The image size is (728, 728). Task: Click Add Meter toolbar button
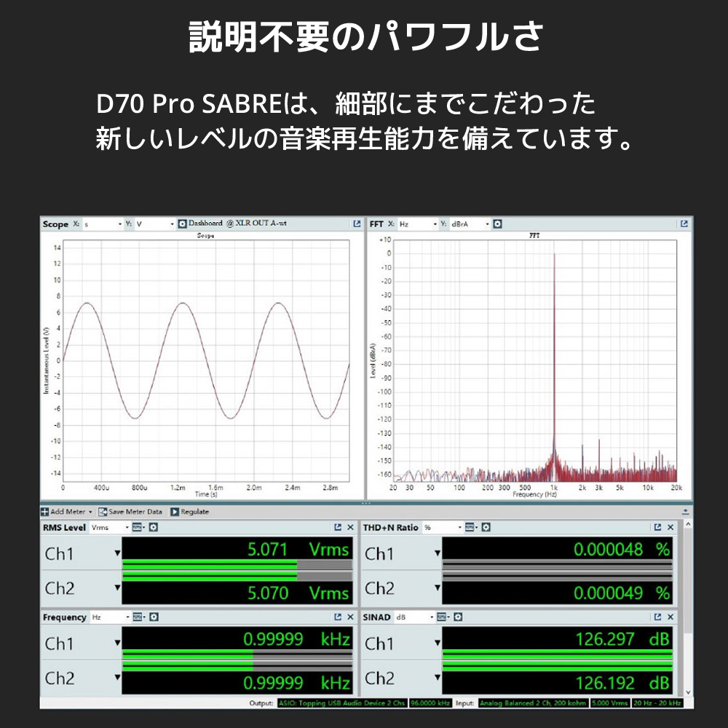click(x=66, y=512)
